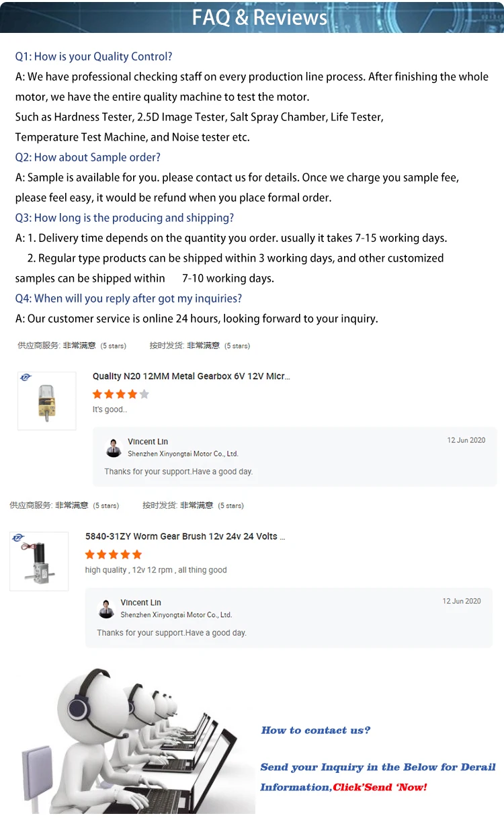Click the Q1 quality control question

[93, 56]
